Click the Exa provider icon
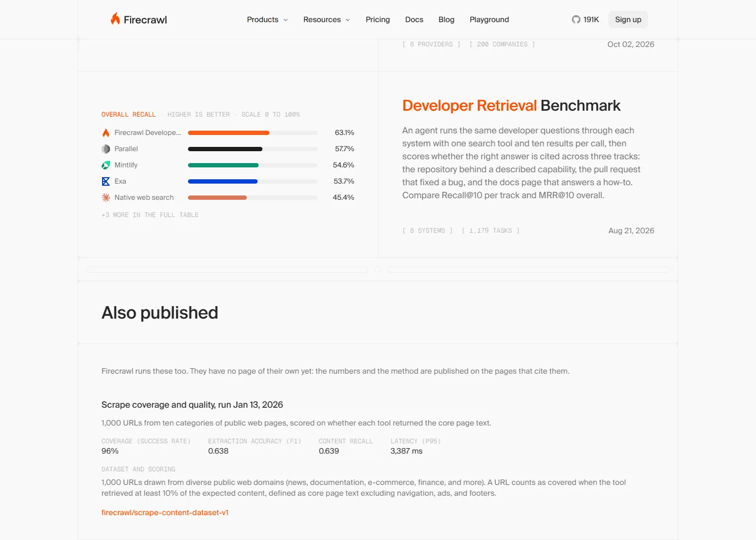 [106, 181]
